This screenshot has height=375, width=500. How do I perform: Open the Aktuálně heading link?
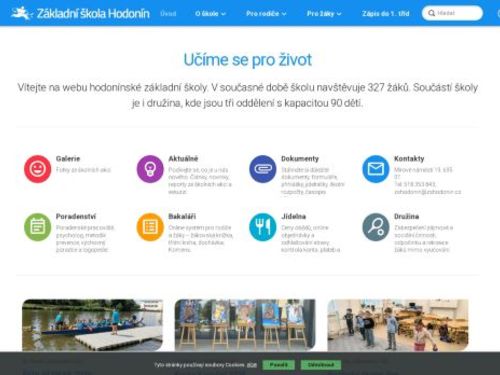coord(183,159)
